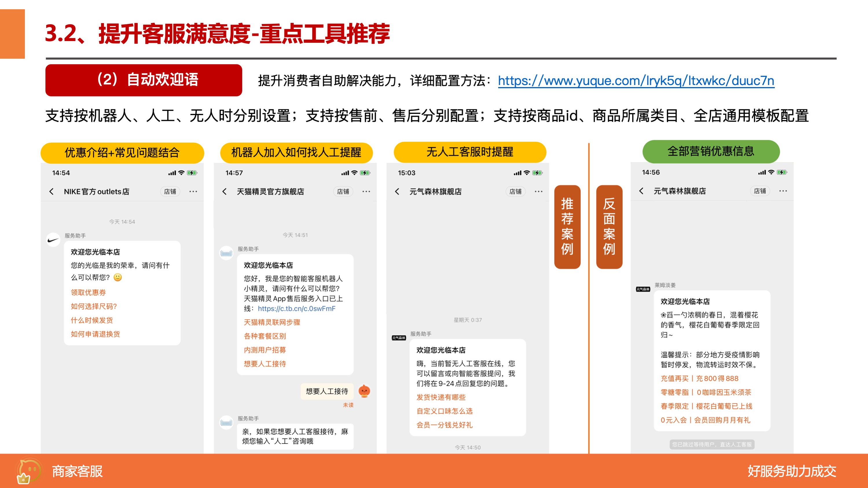The height and width of the screenshot is (488, 868).
Task: Click wifi icon in 14:57 phone status bar
Action: click(x=355, y=173)
